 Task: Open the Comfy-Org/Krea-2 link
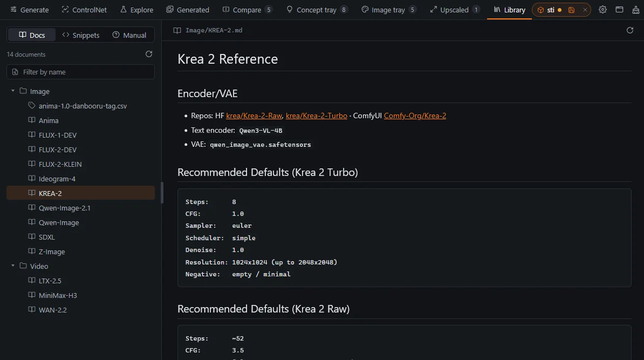415,116
